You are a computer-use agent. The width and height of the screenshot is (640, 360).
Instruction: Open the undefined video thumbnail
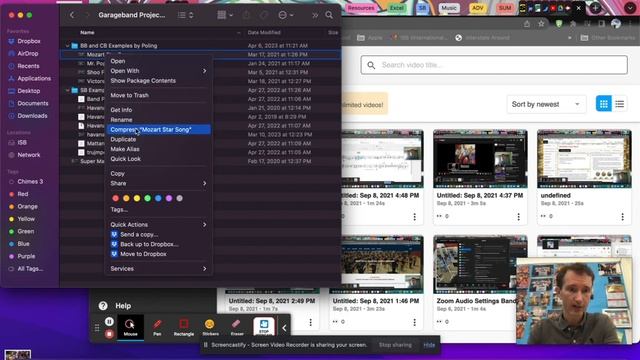[x=584, y=159]
